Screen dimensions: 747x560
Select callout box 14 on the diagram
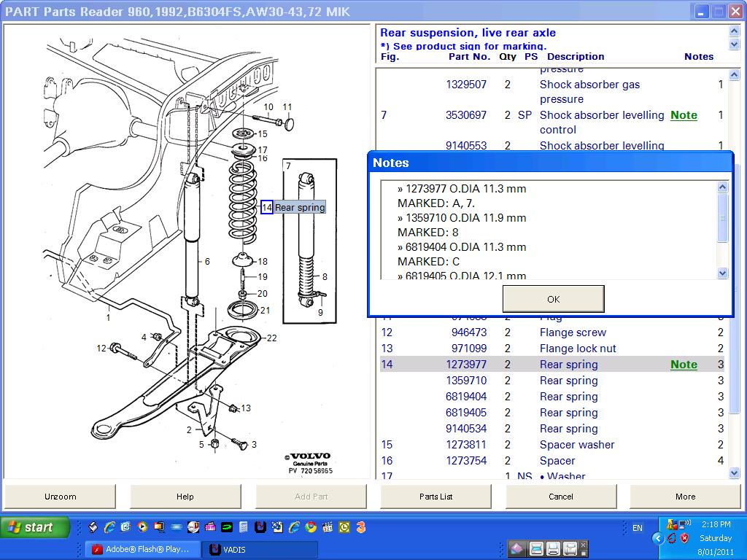[x=267, y=208]
